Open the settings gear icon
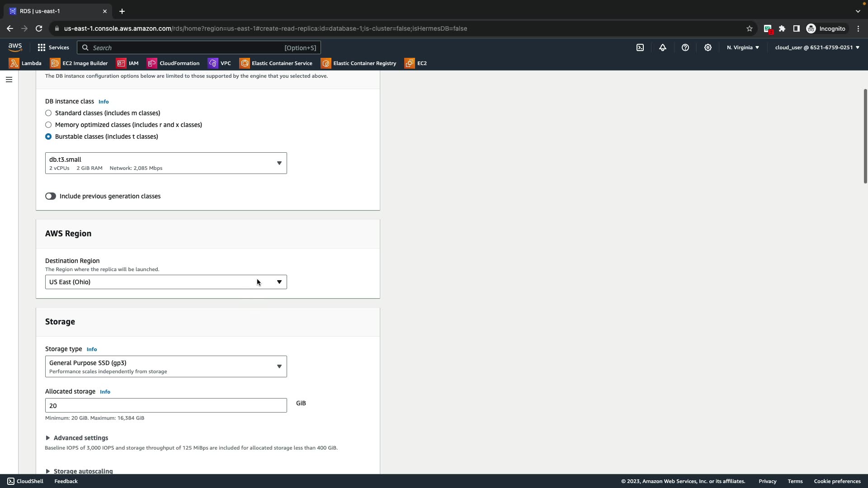868x488 pixels. point(708,47)
